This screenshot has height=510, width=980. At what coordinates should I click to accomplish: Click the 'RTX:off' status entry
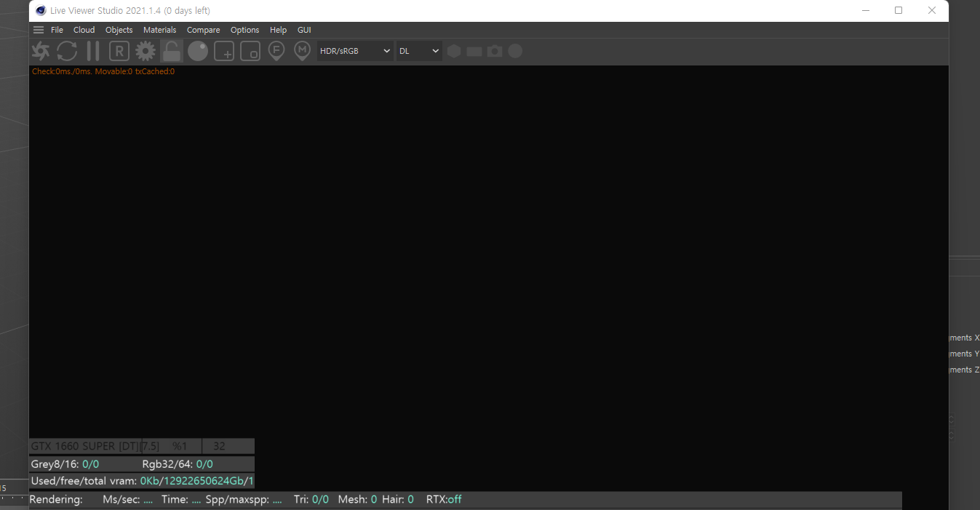point(444,500)
